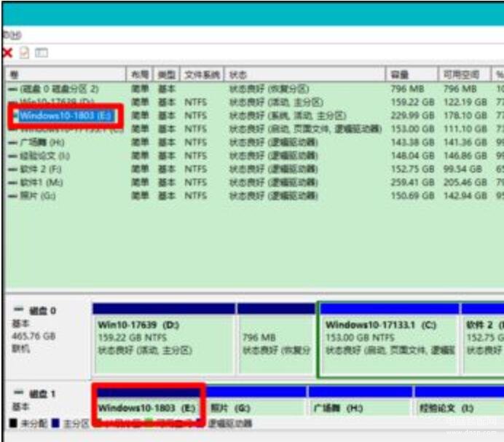Click the status cell containing 页面文件

coord(305,129)
